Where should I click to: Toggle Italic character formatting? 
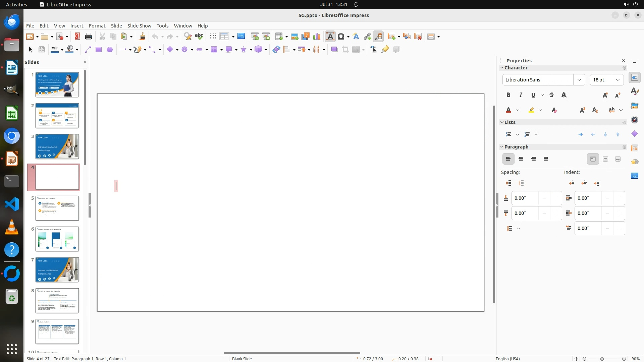tap(521, 95)
